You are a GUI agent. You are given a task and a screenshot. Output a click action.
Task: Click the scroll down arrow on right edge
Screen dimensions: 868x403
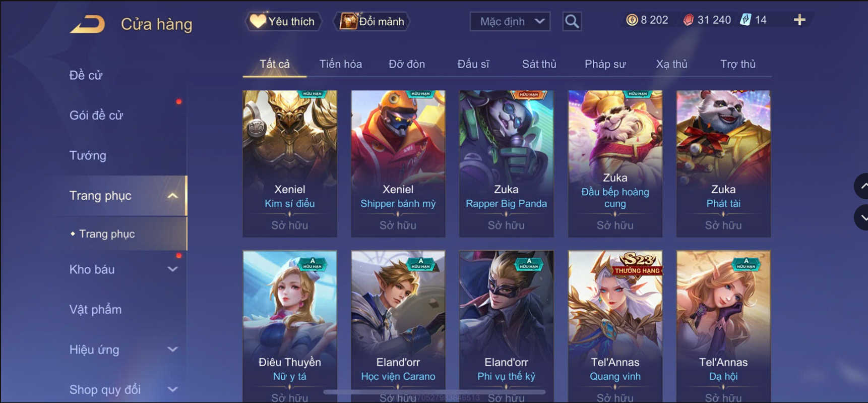coord(862,218)
